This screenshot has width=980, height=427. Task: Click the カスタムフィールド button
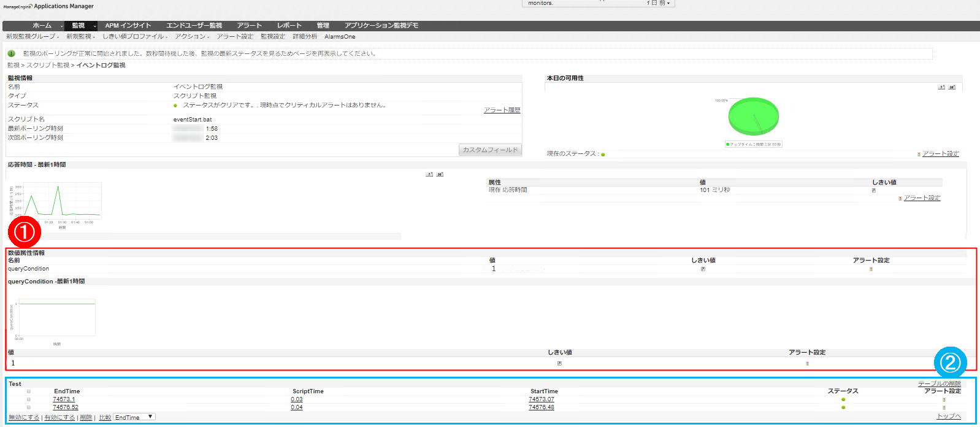coord(490,150)
